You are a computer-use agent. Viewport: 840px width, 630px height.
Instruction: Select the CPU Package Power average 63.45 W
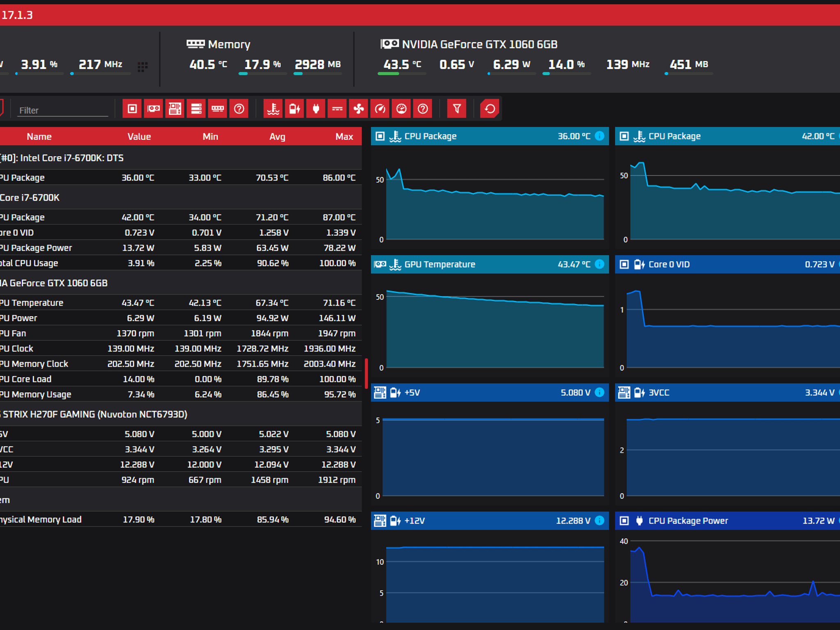pos(272,248)
